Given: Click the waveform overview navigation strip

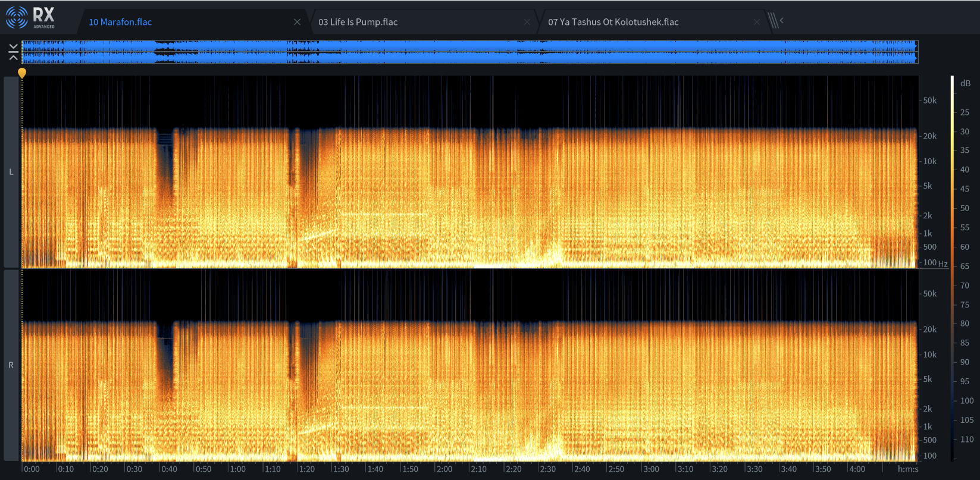Looking at the screenshot, I should pyautogui.click(x=470, y=52).
